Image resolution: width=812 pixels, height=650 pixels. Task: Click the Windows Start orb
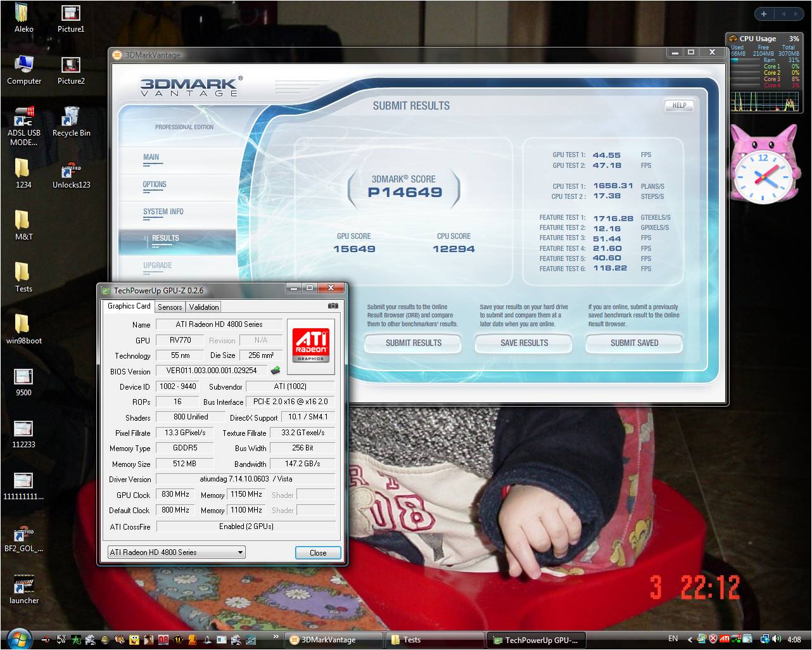click(19, 638)
